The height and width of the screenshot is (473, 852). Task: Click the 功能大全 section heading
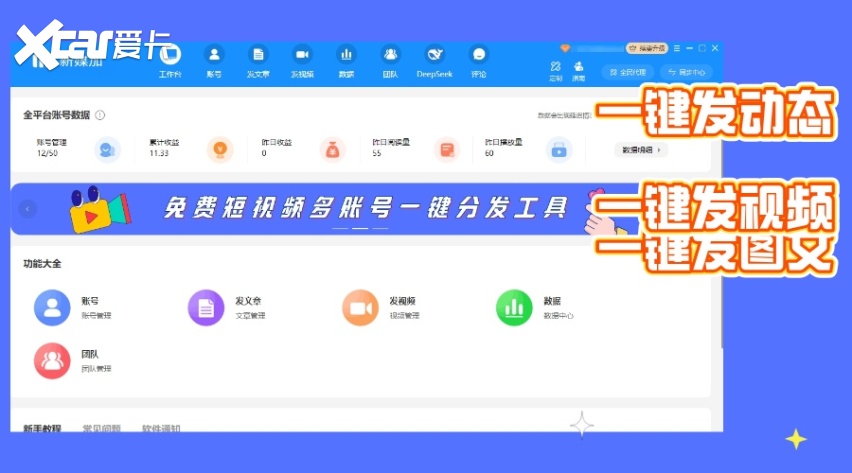(x=42, y=264)
